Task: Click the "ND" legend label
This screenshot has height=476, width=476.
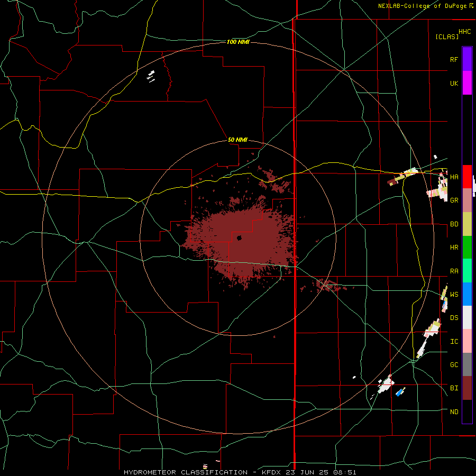Action: coord(454,411)
